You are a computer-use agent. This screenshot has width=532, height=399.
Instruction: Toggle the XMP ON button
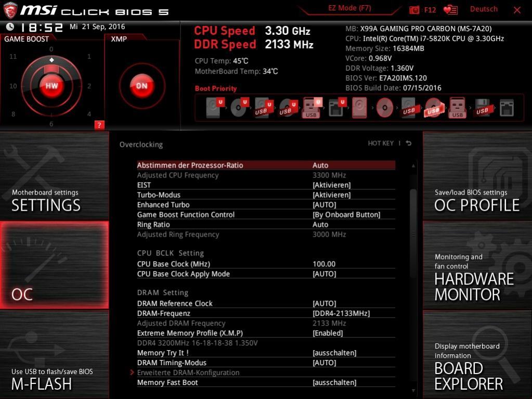coord(142,86)
